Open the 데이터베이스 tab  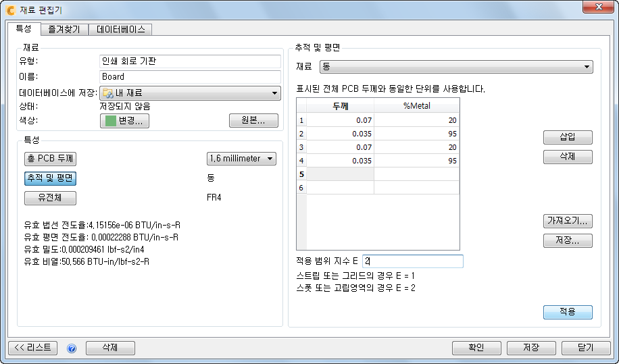coord(120,29)
